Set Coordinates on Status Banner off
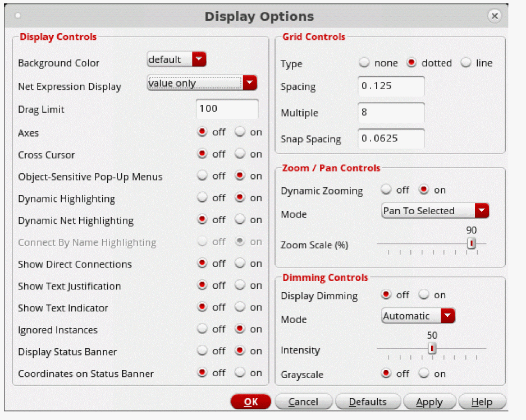This screenshot has height=420, width=526. (202, 372)
